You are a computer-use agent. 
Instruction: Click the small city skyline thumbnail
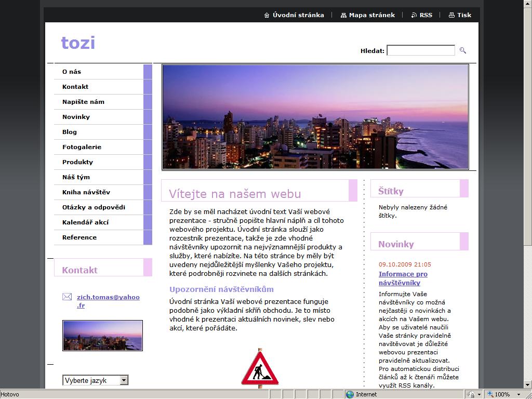(102, 335)
